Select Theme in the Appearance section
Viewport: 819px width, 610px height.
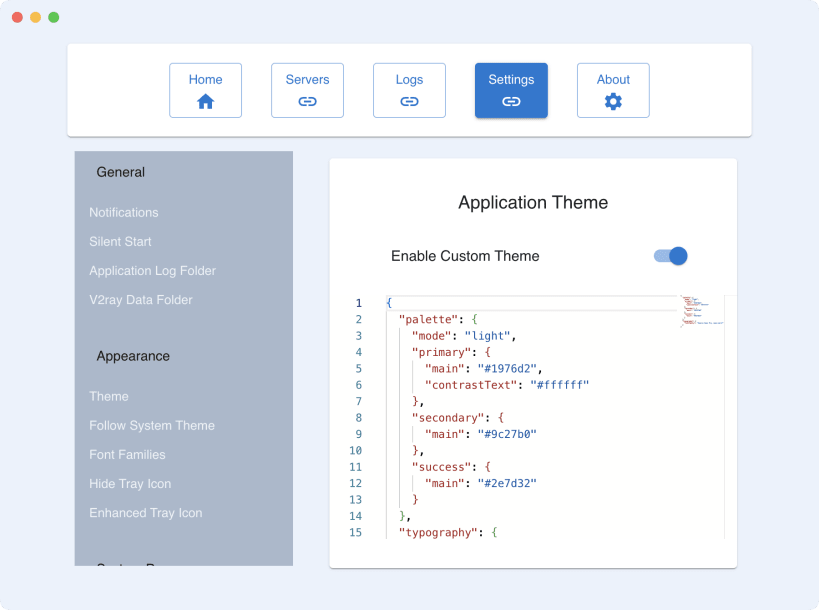click(109, 396)
